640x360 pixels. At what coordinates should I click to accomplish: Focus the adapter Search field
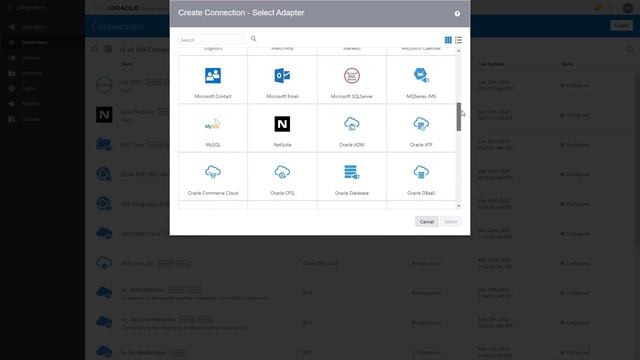pos(211,40)
